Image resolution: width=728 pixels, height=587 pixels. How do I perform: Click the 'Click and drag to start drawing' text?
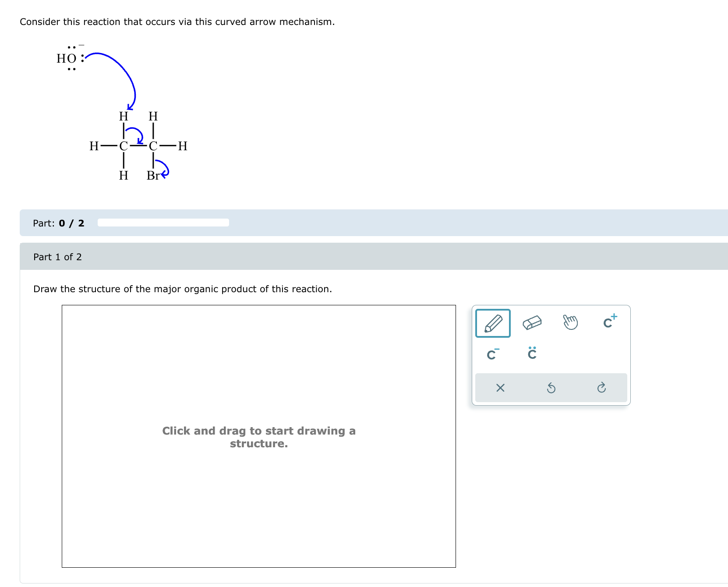pos(259,437)
